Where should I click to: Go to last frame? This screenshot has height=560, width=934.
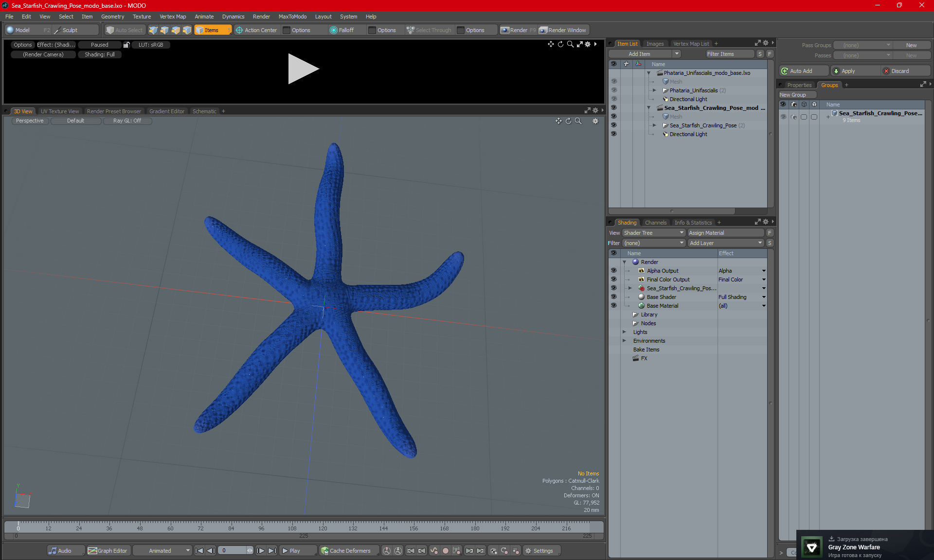[272, 551]
